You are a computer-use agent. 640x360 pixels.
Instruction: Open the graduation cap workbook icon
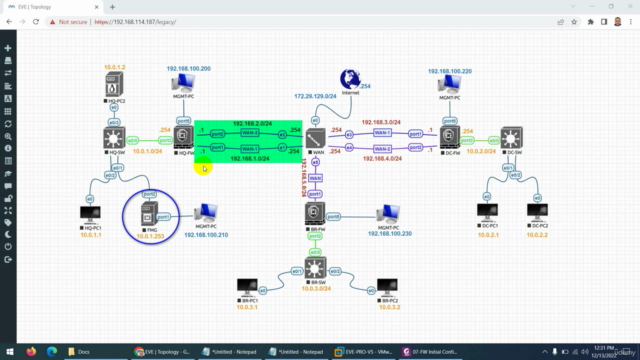click(8, 174)
